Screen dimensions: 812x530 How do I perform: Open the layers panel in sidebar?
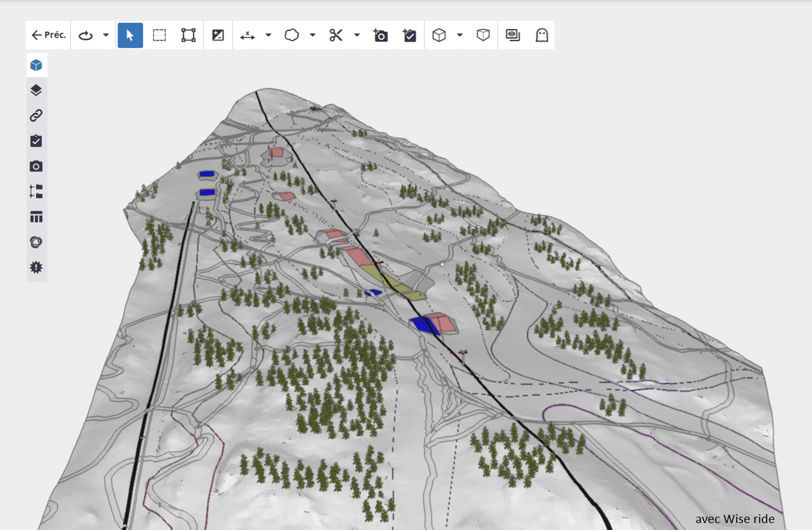click(36, 90)
